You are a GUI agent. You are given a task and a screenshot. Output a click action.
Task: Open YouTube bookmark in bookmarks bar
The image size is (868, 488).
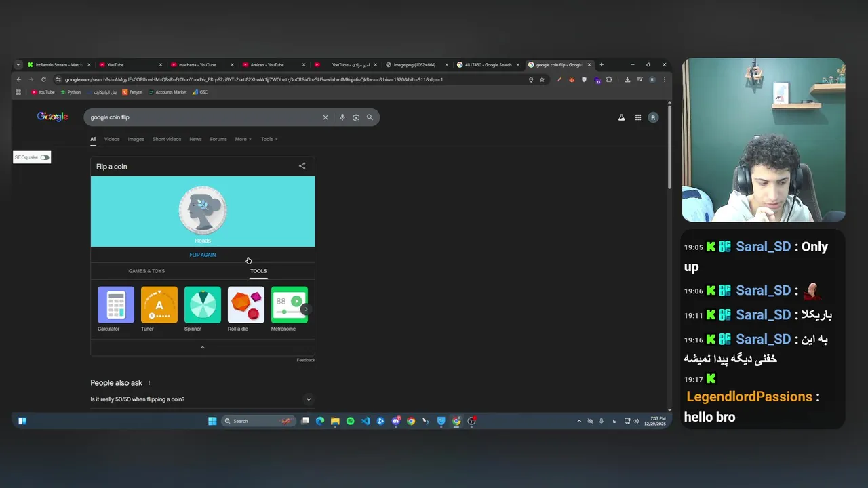(x=43, y=92)
